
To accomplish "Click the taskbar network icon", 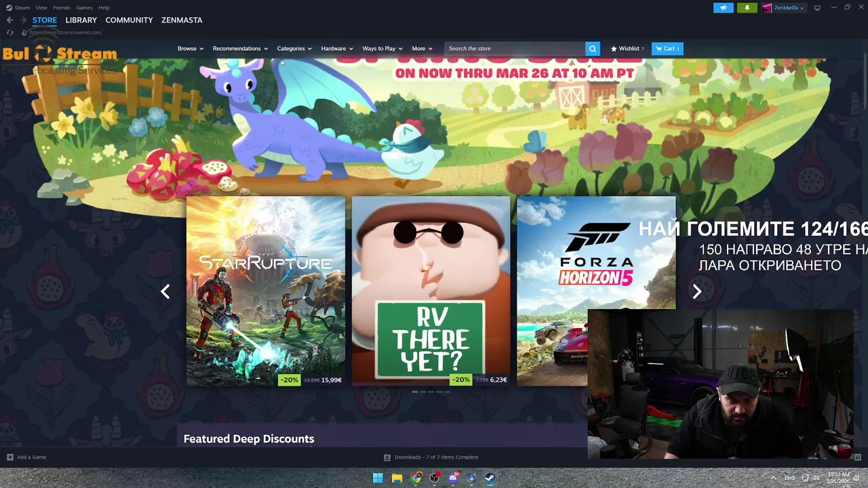I will click(x=805, y=478).
